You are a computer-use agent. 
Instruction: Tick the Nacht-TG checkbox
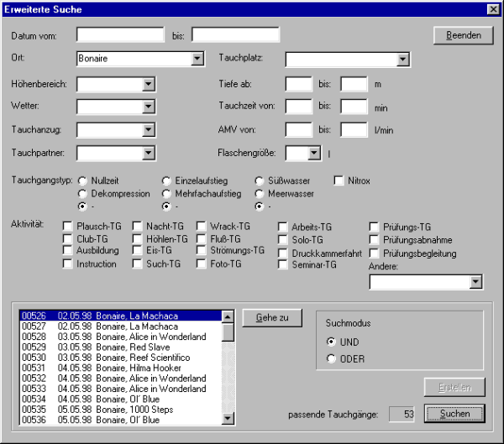(138, 227)
